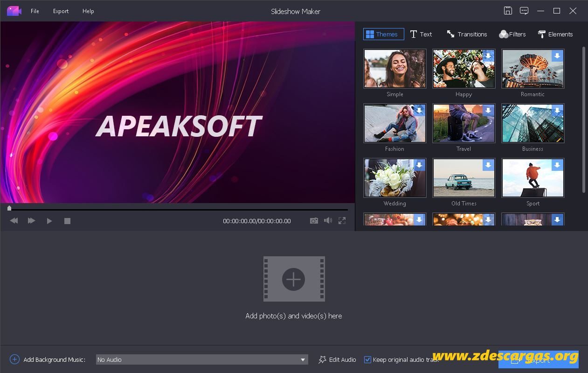Screen dimensions: 588x373
Task: Switch to the Transitions tab
Action: 467,34
